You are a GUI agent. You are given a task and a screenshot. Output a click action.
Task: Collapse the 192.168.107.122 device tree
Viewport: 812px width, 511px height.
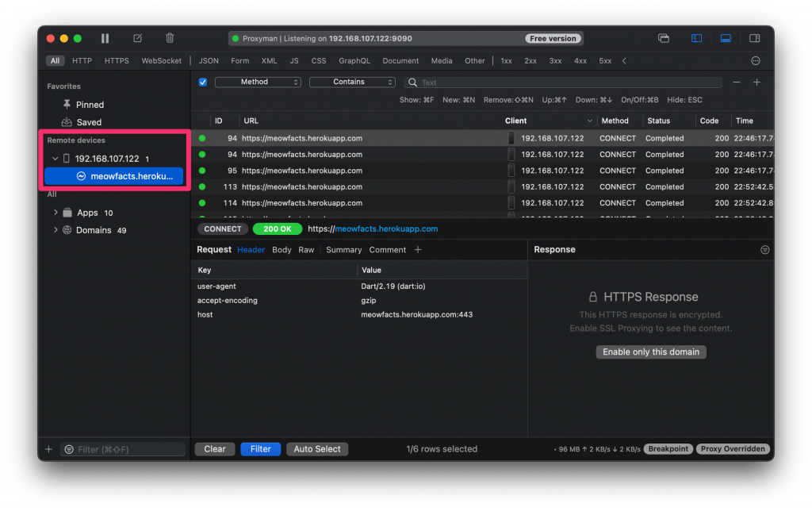pyautogui.click(x=55, y=159)
